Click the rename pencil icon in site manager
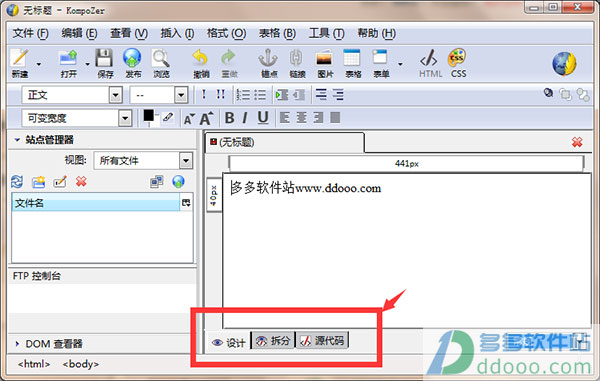This screenshot has width=600, height=381. (60, 181)
